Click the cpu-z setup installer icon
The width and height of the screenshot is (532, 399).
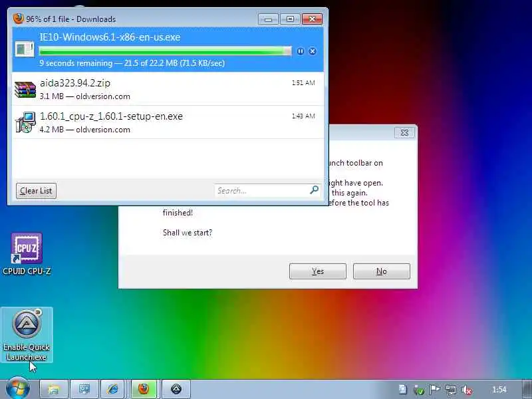[x=25, y=122]
